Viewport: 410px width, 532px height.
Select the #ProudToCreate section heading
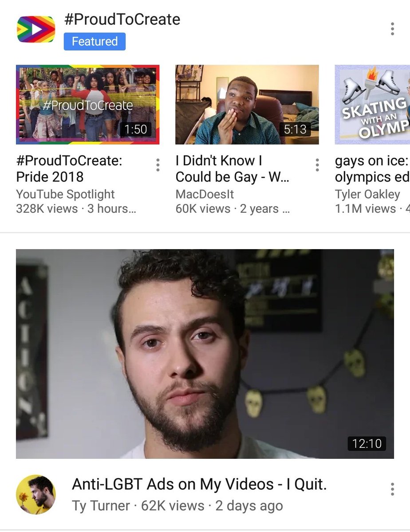(122, 20)
